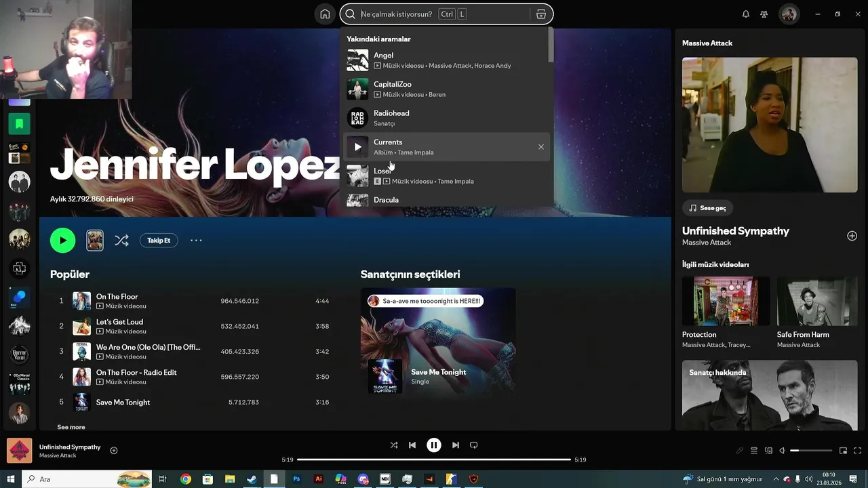
Task: Play Jennifer Lopez with green play button
Action: [x=62, y=240]
